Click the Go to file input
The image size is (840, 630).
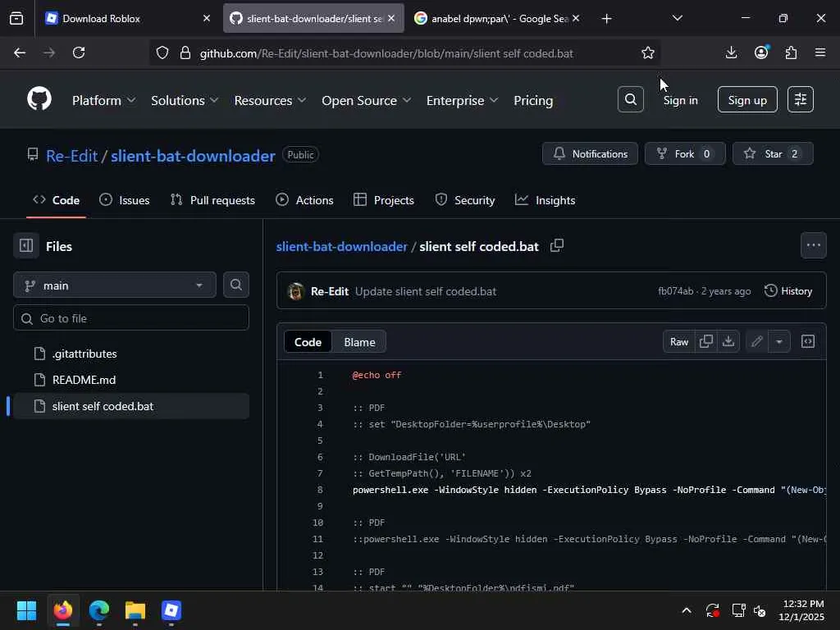pos(130,318)
